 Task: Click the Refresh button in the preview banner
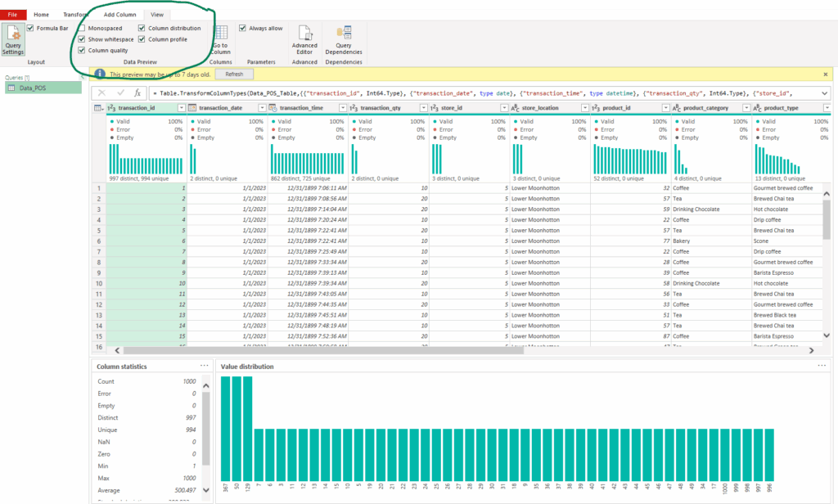[x=235, y=74]
